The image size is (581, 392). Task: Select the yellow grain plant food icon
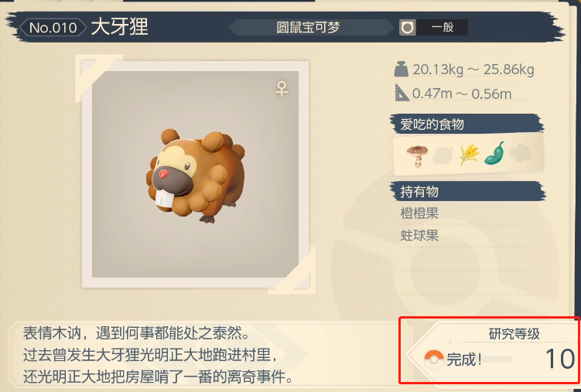pos(469,155)
